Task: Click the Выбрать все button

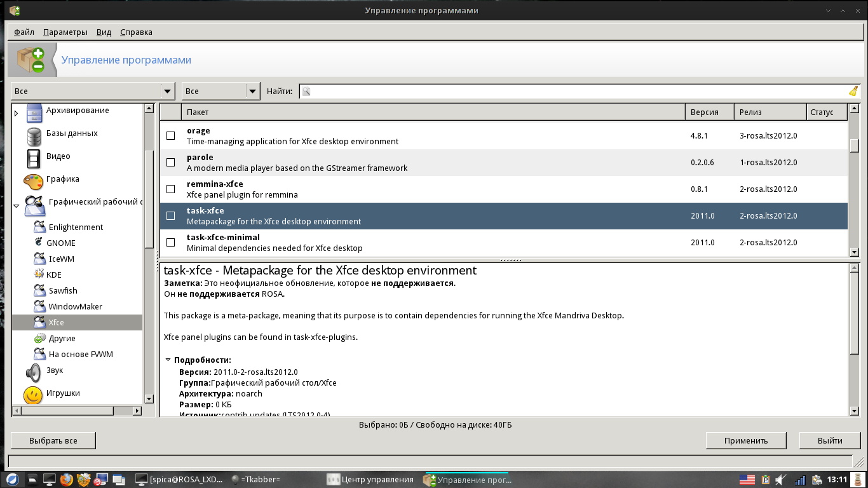Action: click(53, 440)
